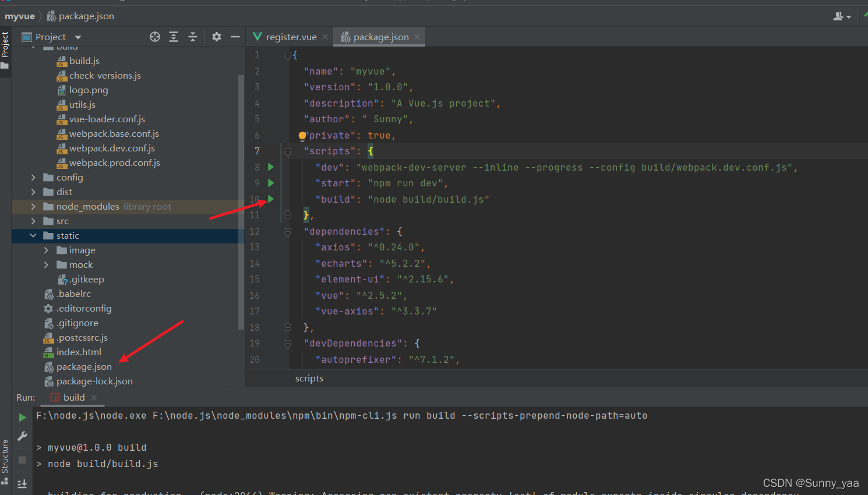The height and width of the screenshot is (495, 868).
Task: Open vue-loader.conf.js file
Action: 107,119
